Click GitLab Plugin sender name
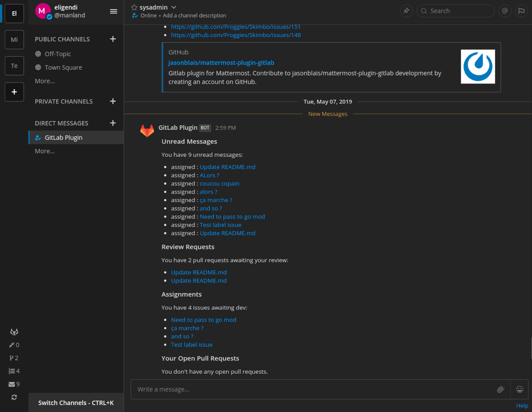Image resolution: width=532 pixels, height=412 pixels. pyautogui.click(x=178, y=128)
